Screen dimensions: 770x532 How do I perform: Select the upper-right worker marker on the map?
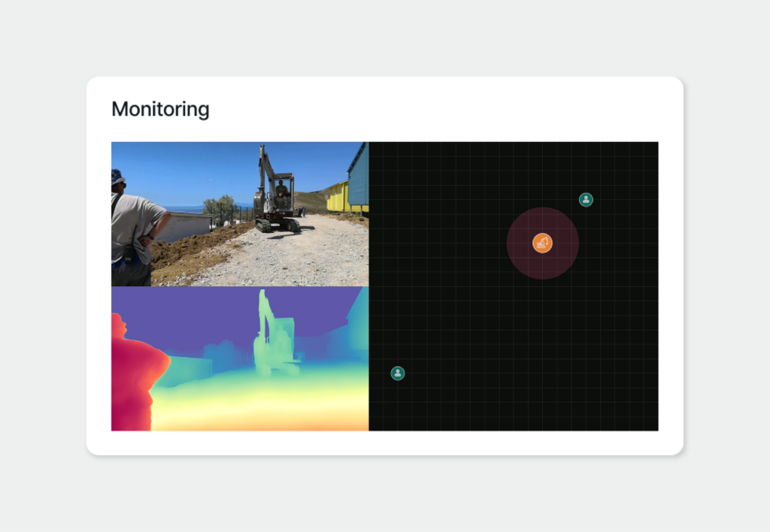pyautogui.click(x=586, y=200)
